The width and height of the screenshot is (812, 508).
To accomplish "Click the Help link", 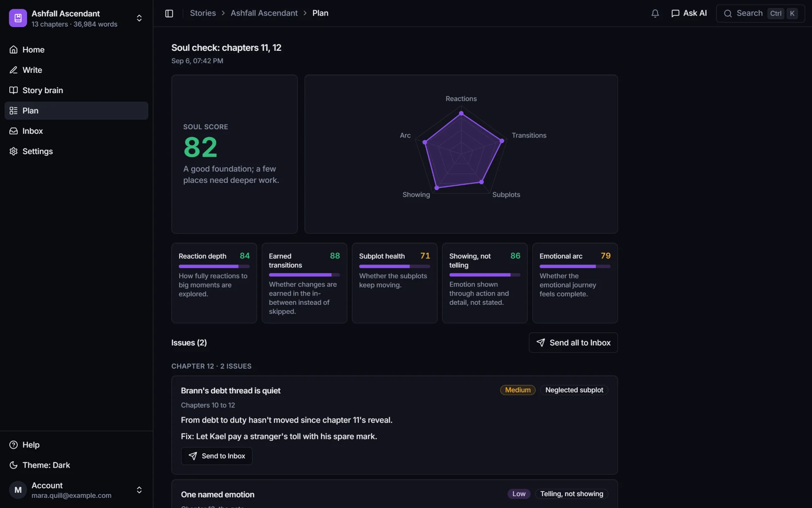I will point(76,444).
